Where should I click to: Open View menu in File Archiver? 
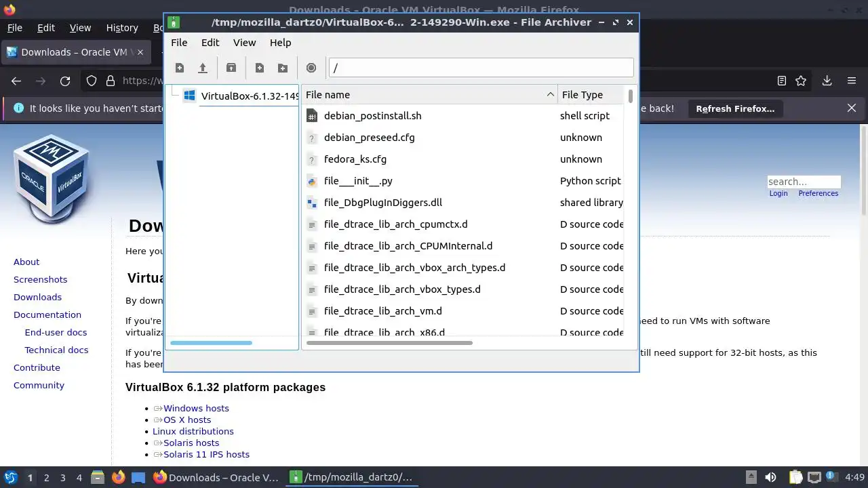tap(245, 43)
